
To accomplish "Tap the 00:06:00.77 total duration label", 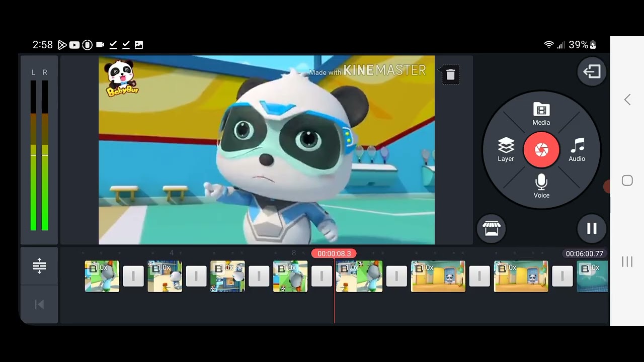I will click(x=585, y=254).
